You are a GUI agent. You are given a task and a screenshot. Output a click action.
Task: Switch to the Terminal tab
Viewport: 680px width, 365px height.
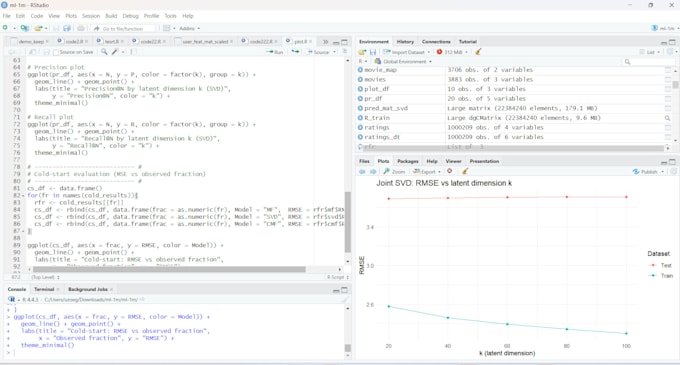click(x=44, y=290)
